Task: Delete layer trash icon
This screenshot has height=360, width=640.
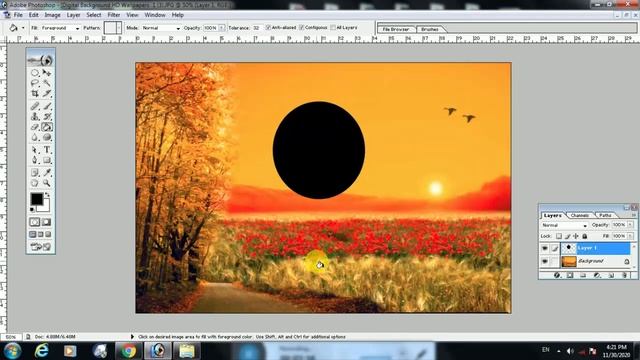Action: [x=624, y=276]
